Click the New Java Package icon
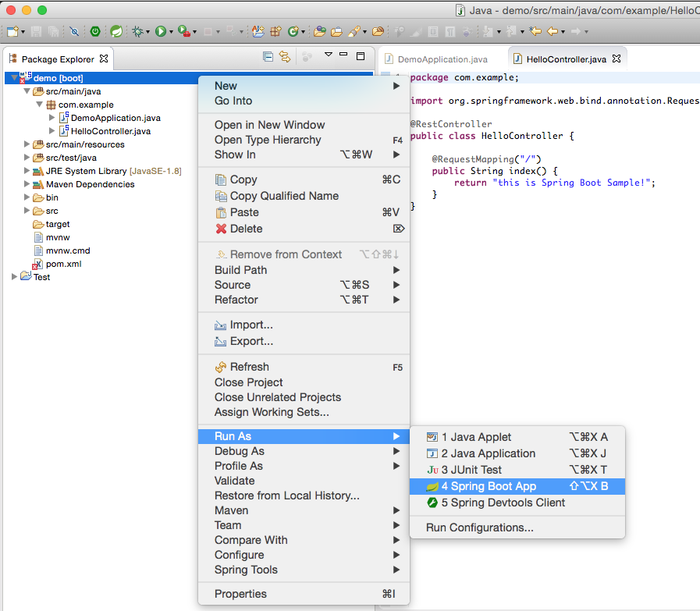Screen dimensions: 700x611 (x=276, y=31)
